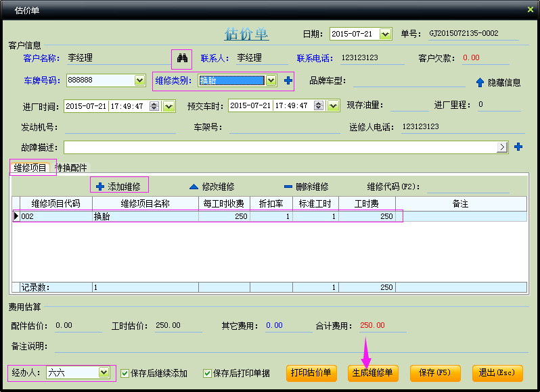Screen dimensions: 540x392
Task: Click the 进厂里程 field showing 0
Action: point(499,105)
